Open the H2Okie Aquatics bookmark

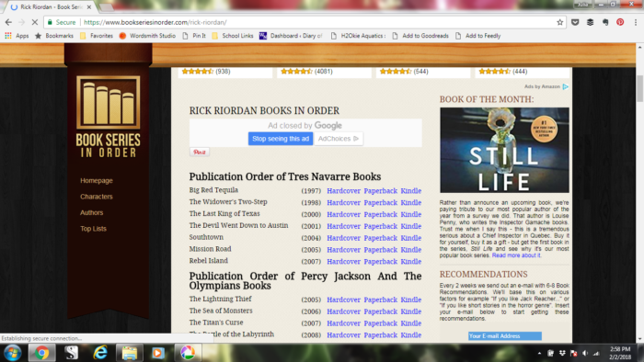tap(358, 36)
